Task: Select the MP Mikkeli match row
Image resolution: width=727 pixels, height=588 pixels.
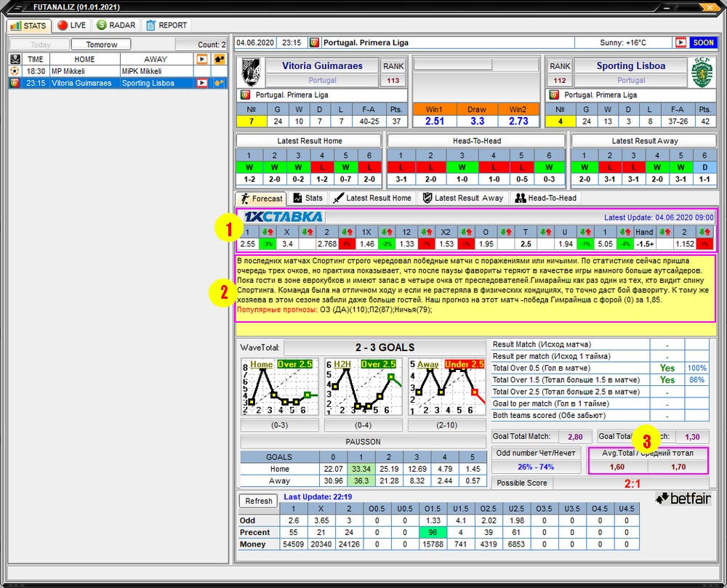Action: click(x=119, y=71)
